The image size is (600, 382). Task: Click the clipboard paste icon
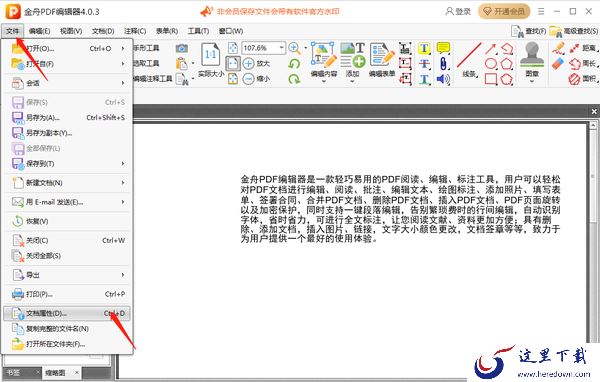coord(182,64)
